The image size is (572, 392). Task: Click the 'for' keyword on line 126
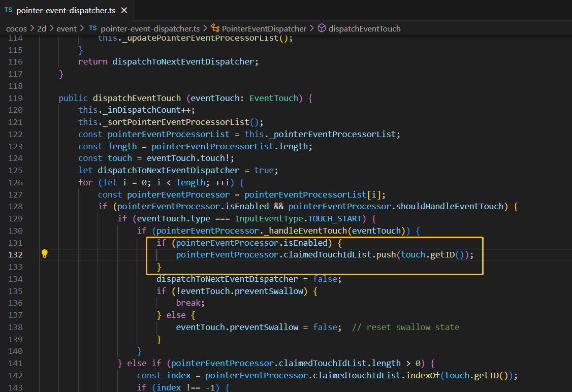coord(86,182)
